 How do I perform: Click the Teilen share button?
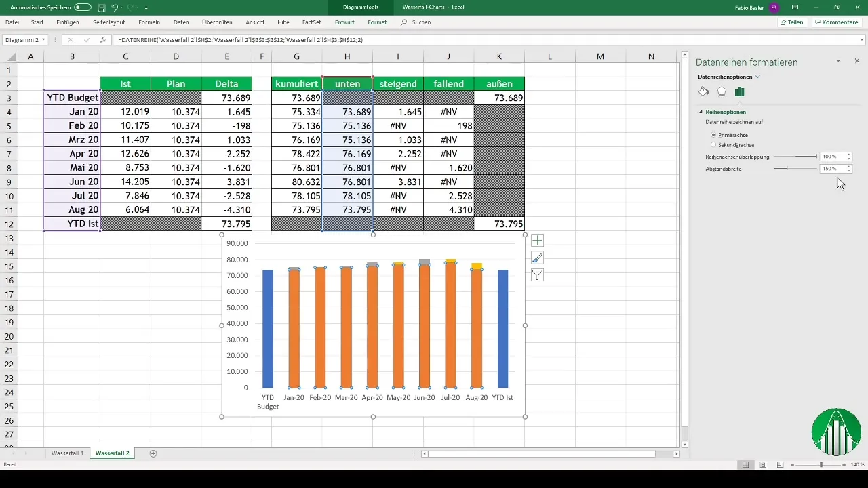tap(792, 22)
